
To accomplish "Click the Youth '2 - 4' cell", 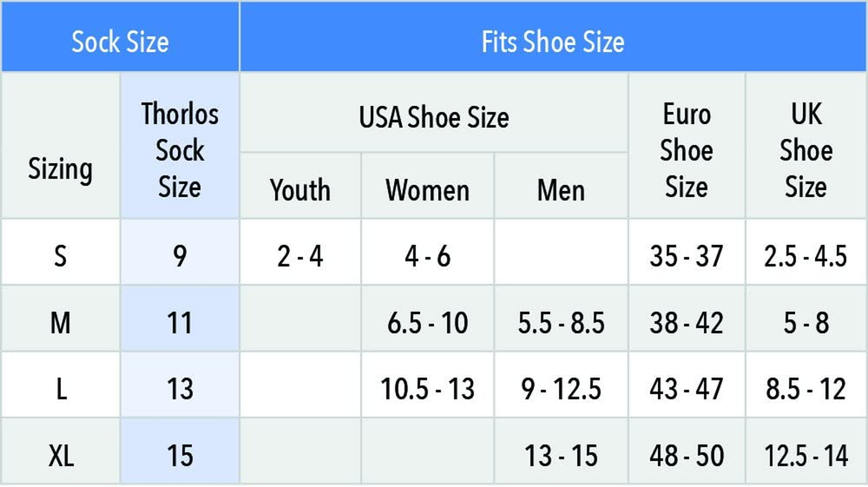I will pos(300,256).
